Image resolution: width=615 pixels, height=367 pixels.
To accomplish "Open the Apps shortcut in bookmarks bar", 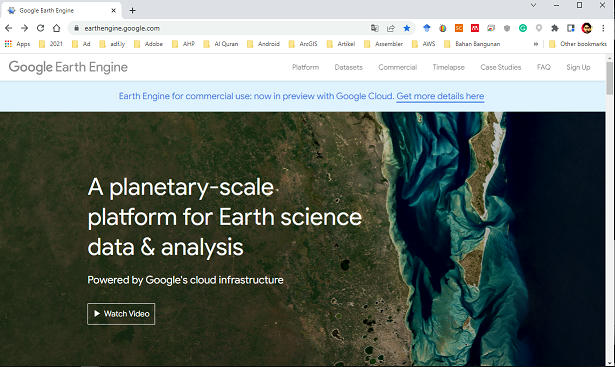I will (17, 44).
